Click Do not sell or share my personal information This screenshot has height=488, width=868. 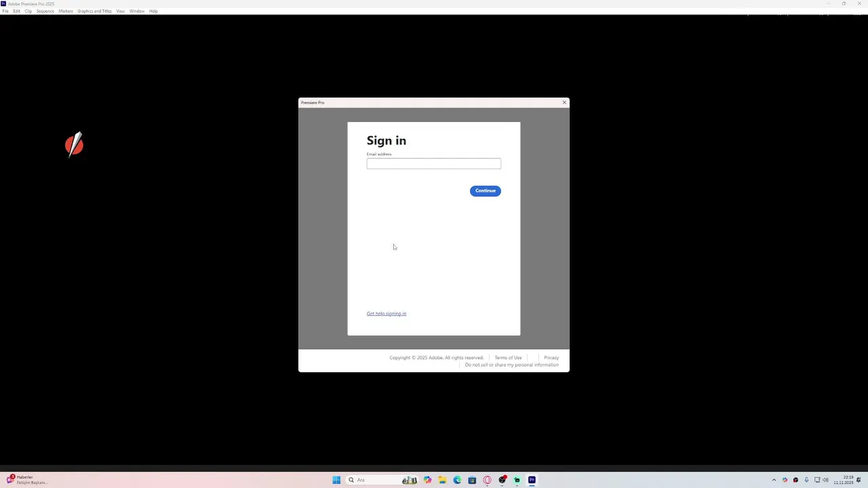(x=512, y=365)
